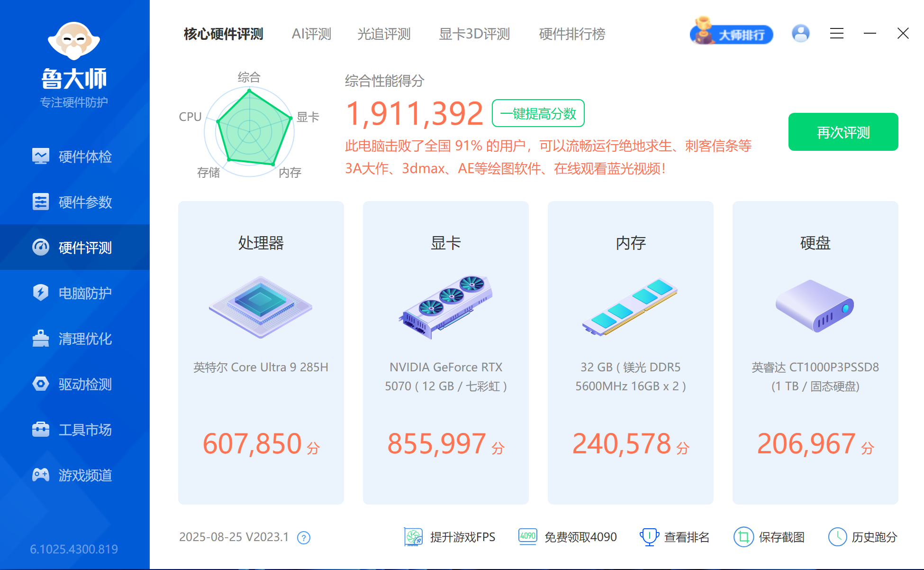Click the 一键提高分数 button
Viewport: 924px width, 570px height.
(538, 113)
